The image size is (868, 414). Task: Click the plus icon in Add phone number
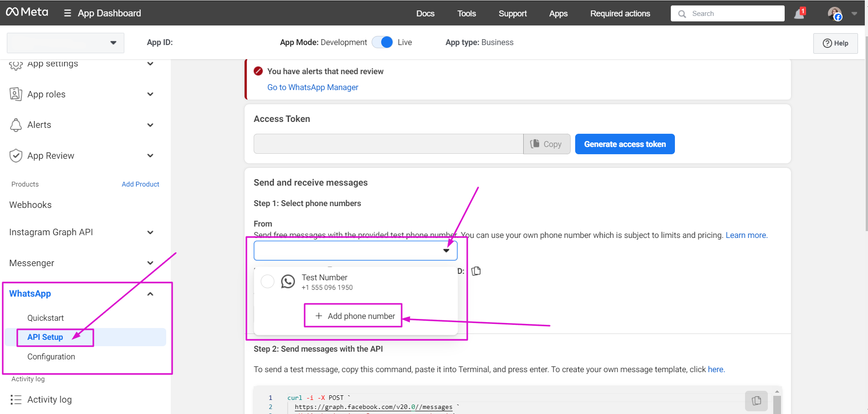click(x=319, y=316)
